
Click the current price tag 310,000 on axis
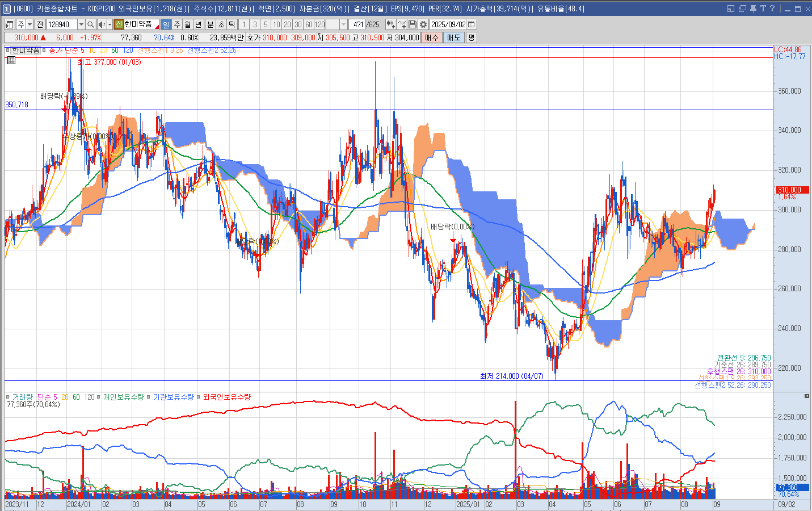pyautogui.click(x=792, y=190)
